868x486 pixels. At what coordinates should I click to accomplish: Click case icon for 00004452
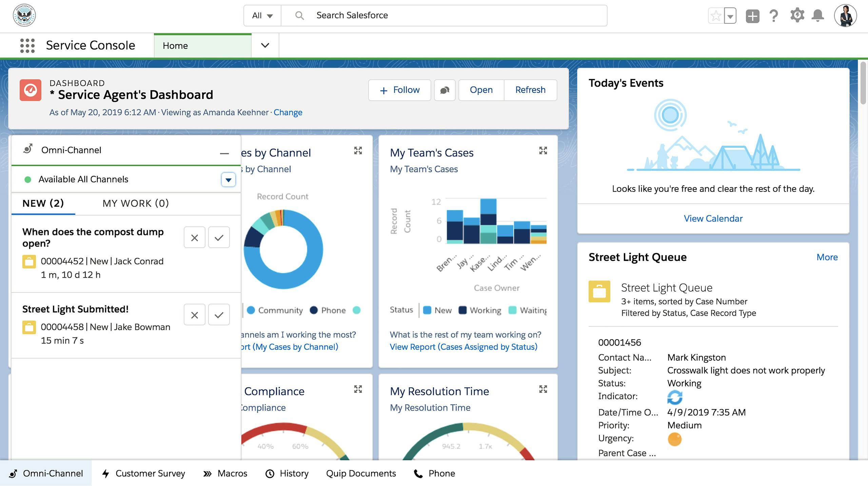click(x=29, y=262)
